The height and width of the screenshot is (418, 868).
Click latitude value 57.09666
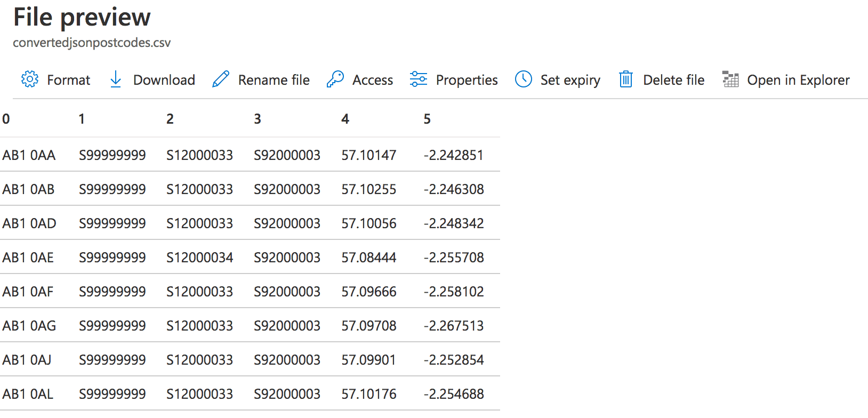pos(369,292)
